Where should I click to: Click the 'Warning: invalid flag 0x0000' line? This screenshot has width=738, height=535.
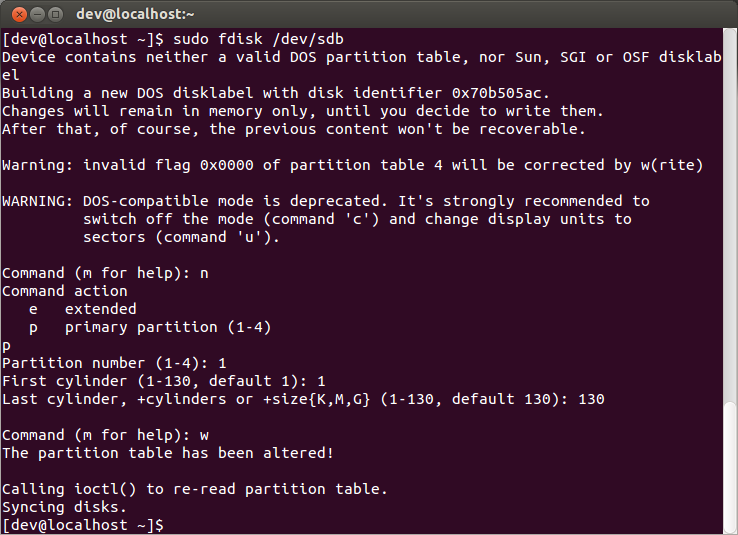pos(353,165)
